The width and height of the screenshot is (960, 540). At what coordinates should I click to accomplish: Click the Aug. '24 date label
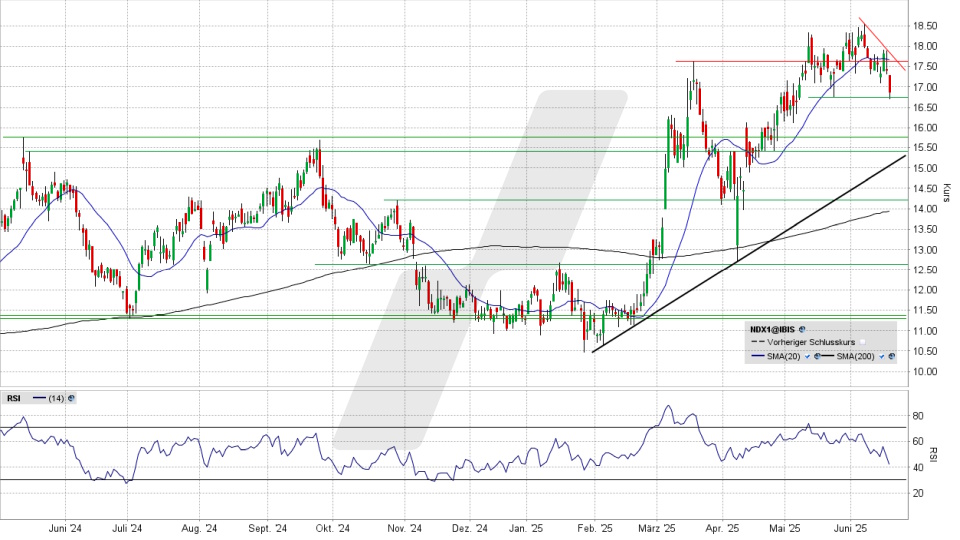click(x=200, y=528)
